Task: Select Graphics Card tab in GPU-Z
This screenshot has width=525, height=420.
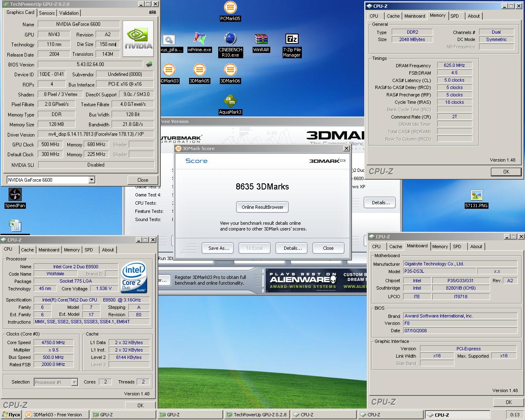Action: tap(21, 12)
